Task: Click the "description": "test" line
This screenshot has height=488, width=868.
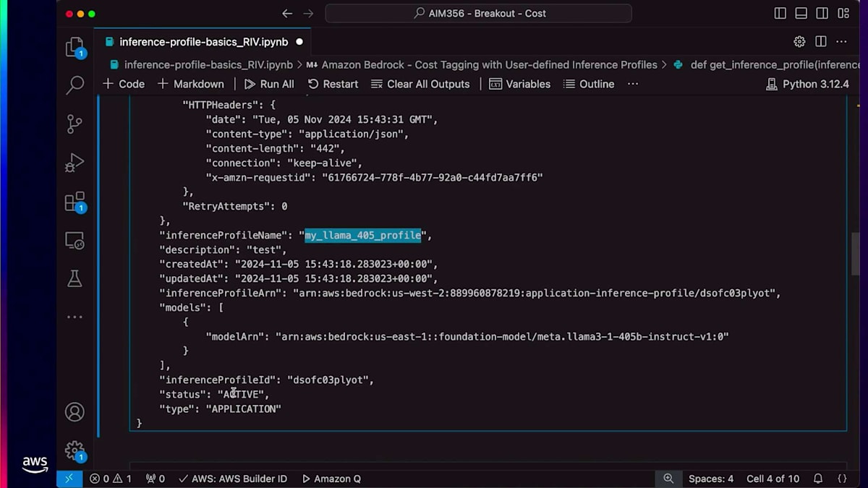Action: point(223,250)
